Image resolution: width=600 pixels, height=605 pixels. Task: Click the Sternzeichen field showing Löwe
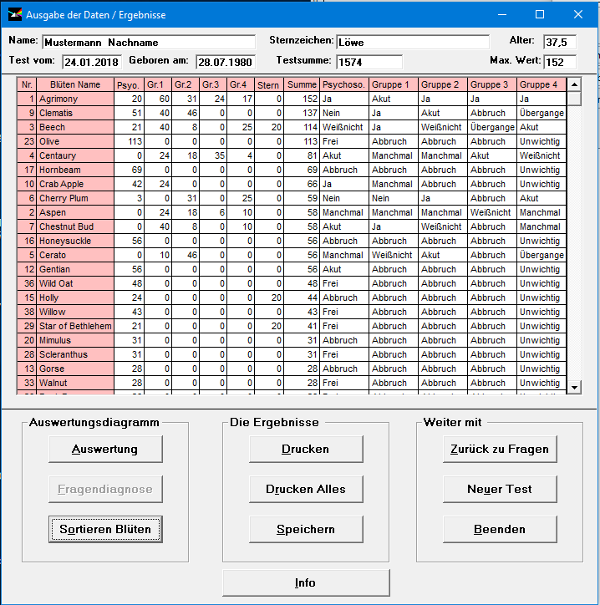tap(413, 42)
